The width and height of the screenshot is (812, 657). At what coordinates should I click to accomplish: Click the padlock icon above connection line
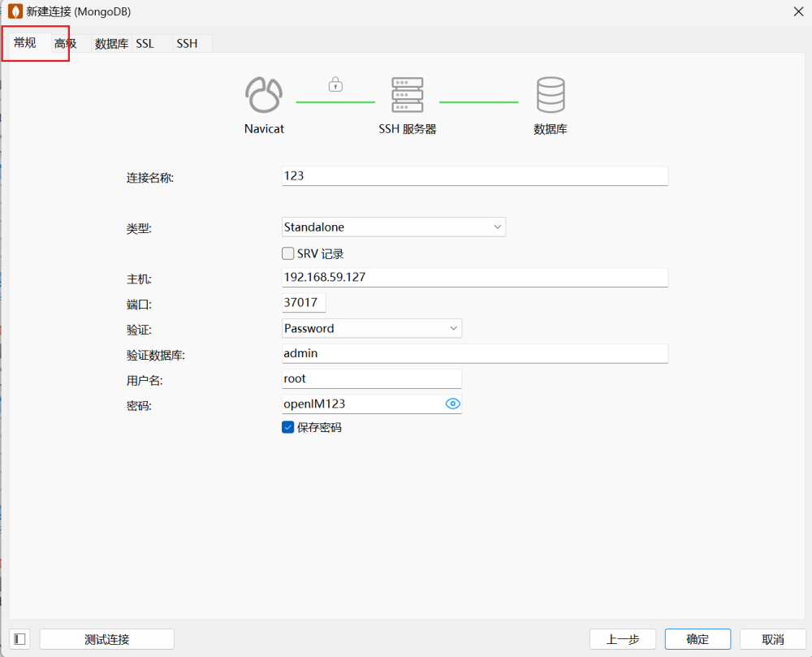pyautogui.click(x=335, y=84)
